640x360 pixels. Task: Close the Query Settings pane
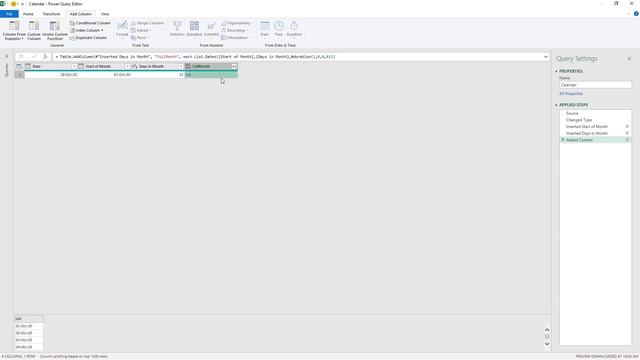click(629, 59)
